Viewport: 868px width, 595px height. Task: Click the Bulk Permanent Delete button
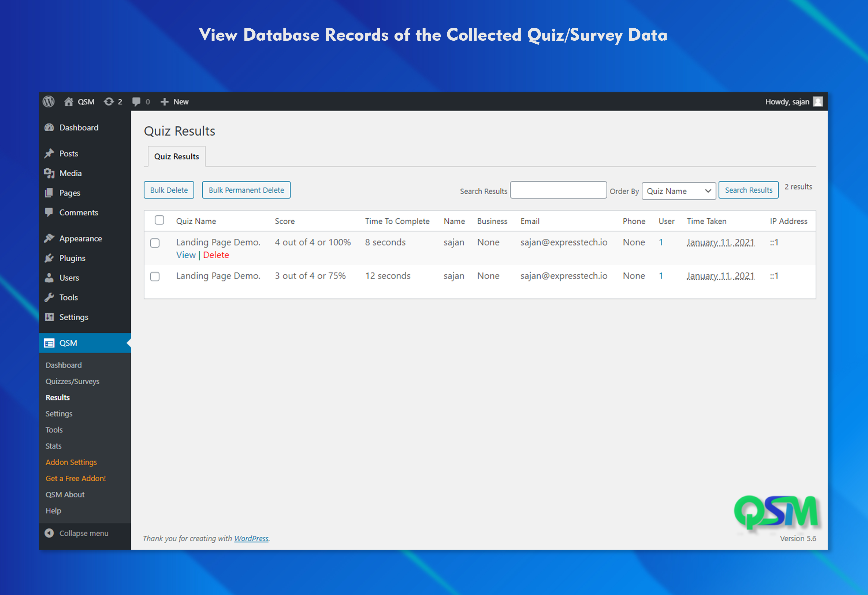tap(245, 190)
